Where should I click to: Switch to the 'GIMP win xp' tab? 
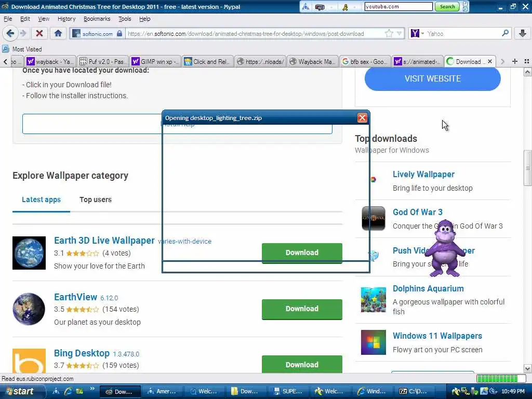[x=155, y=61]
